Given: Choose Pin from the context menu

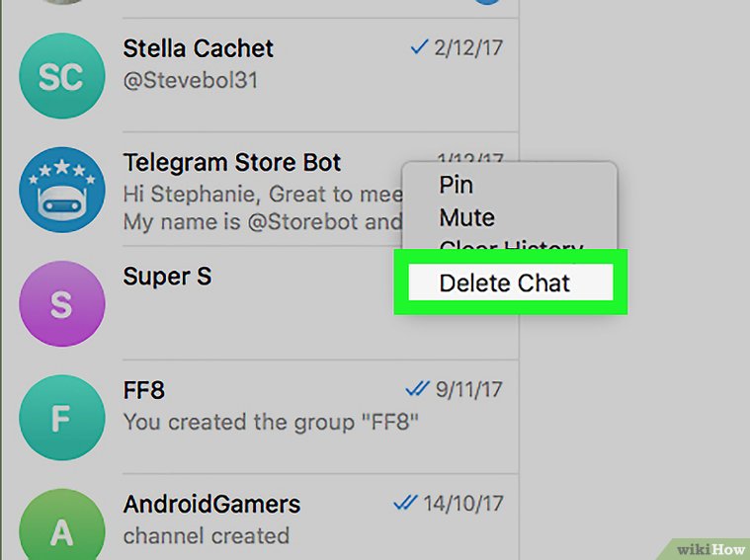Looking at the screenshot, I should point(456,185).
